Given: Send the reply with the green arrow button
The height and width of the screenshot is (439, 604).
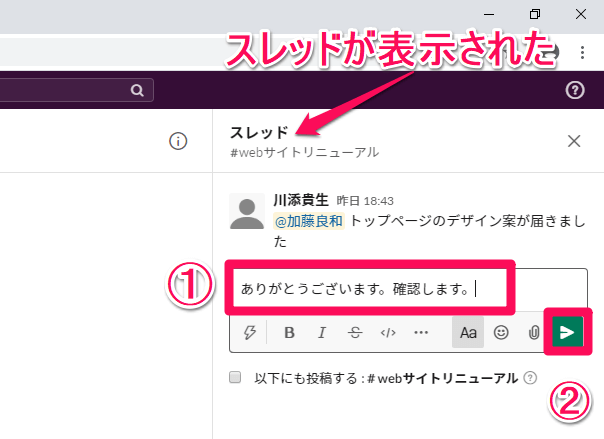Looking at the screenshot, I should pos(567,332).
